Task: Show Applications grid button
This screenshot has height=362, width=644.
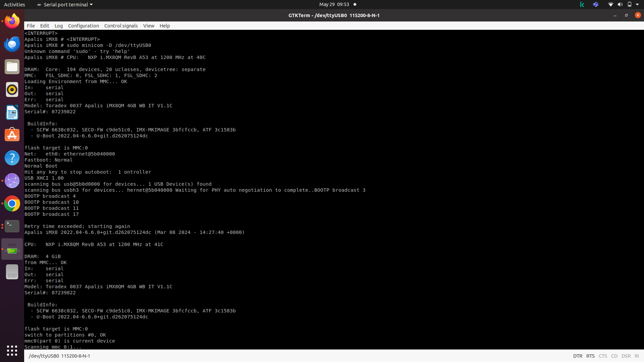Action: 12,351
